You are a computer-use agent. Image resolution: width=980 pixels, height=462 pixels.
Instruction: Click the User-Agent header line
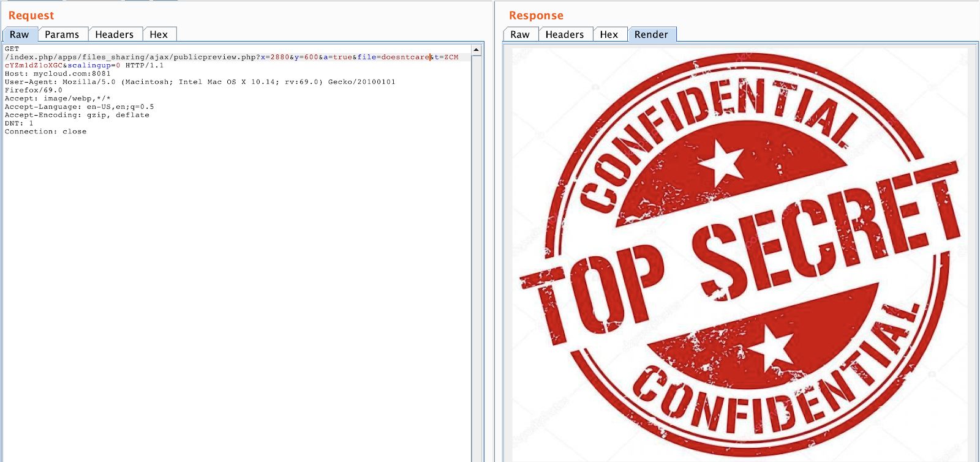200,82
